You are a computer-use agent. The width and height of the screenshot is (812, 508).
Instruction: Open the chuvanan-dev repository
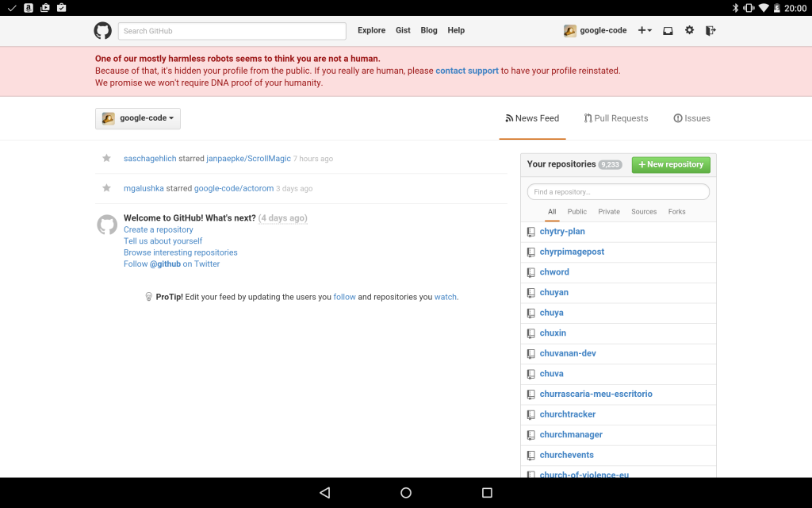(568, 353)
